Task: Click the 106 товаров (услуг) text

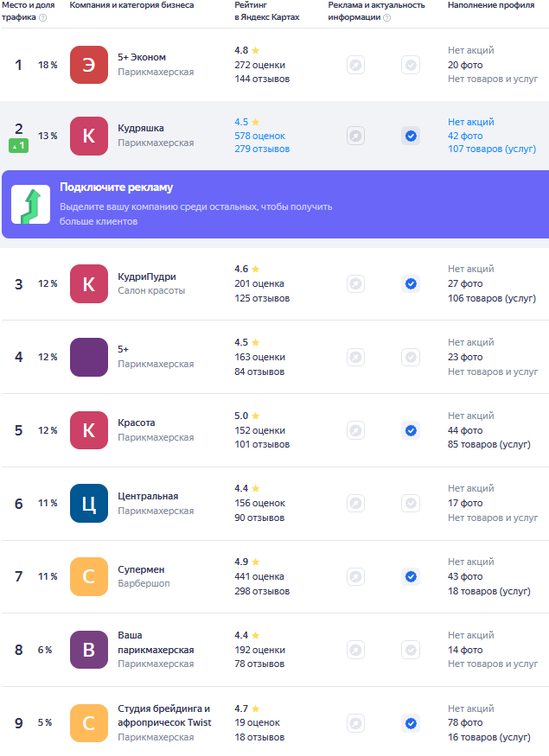Action: [x=492, y=298]
